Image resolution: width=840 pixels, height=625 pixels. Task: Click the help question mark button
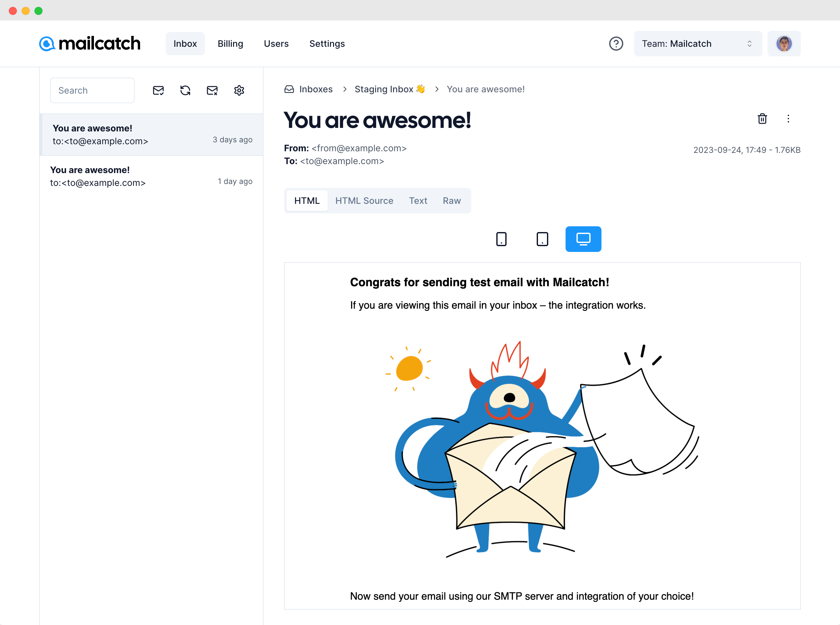(x=615, y=43)
